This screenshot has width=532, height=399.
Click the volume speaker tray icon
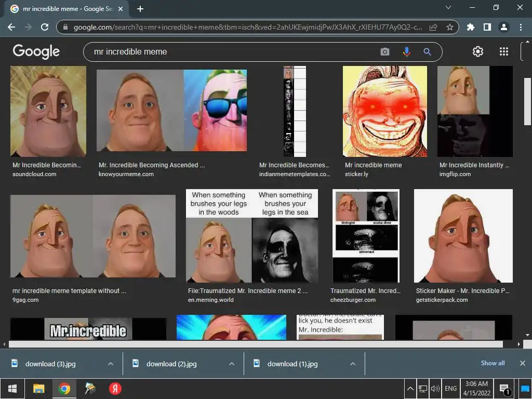(x=435, y=389)
